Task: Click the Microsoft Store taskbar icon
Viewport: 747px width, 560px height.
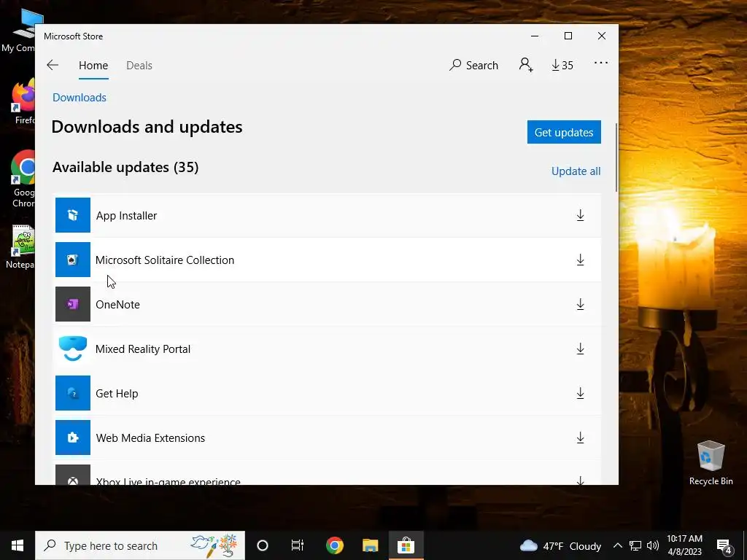Action: click(x=406, y=545)
